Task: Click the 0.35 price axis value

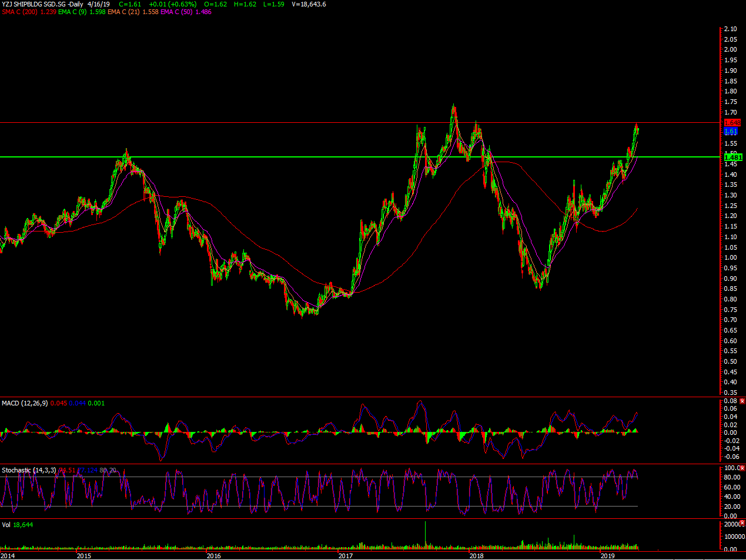Action: (x=731, y=393)
